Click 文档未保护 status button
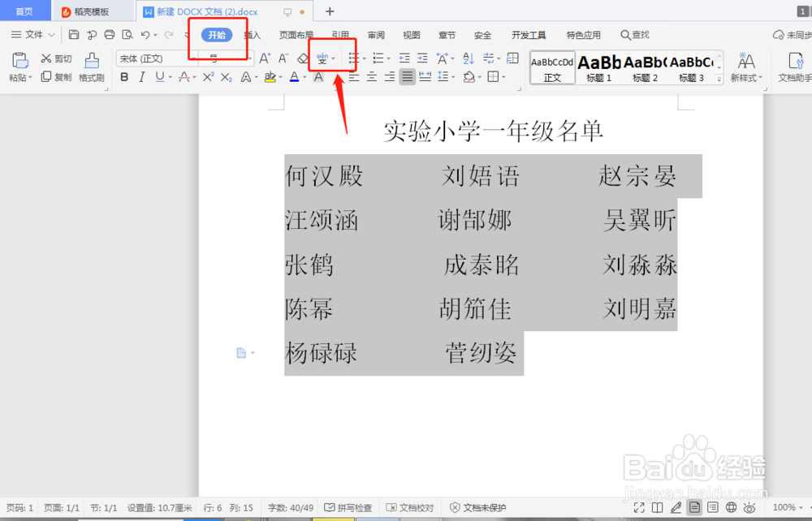Image resolution: width=812 pixels, height=521 pixels. pyautogui.click(x=478, y=507)
